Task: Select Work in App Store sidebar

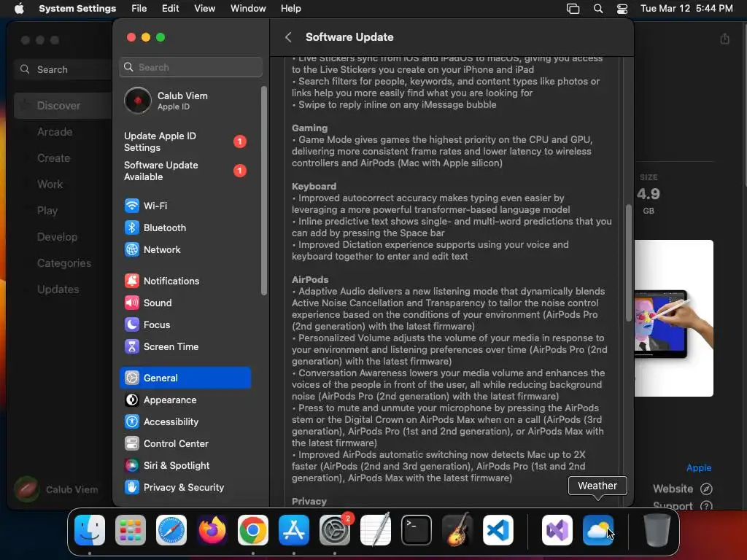Action: pos(50,184)
